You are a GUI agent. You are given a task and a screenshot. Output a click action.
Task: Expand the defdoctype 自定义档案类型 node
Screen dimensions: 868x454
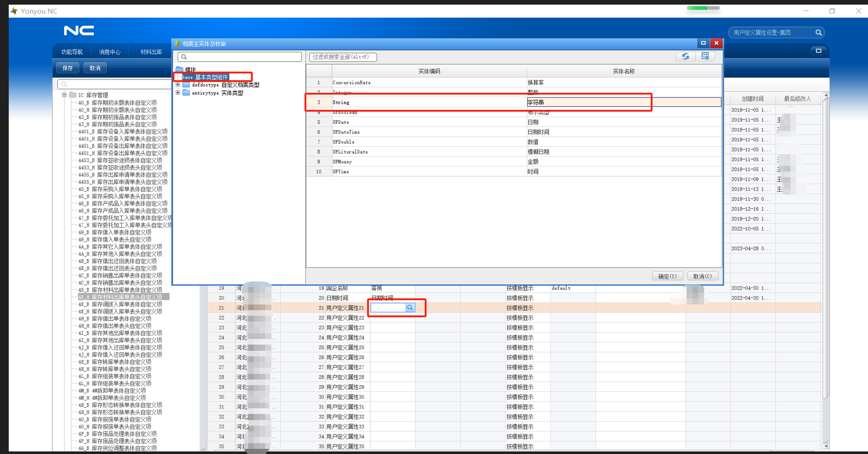pos(178,85)
